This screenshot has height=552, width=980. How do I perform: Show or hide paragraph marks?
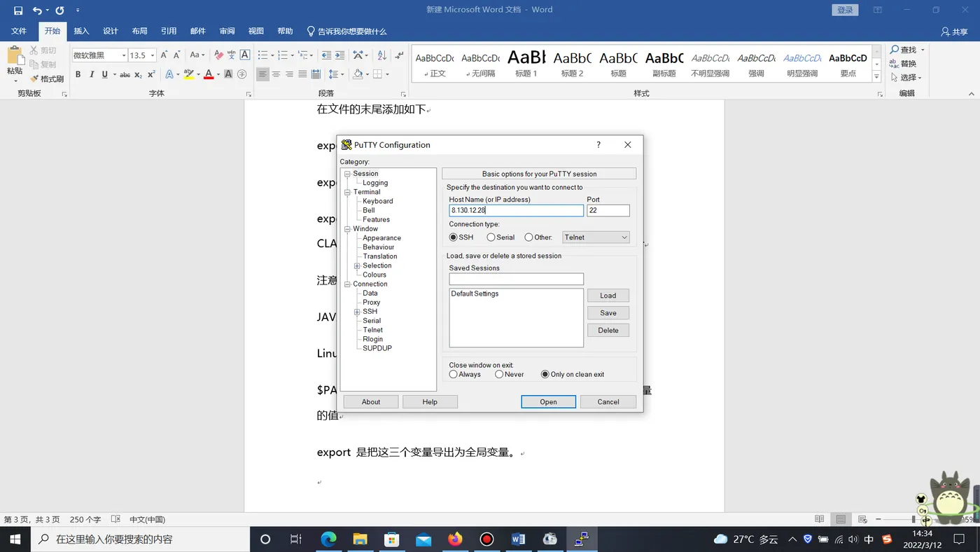point(399,55)
